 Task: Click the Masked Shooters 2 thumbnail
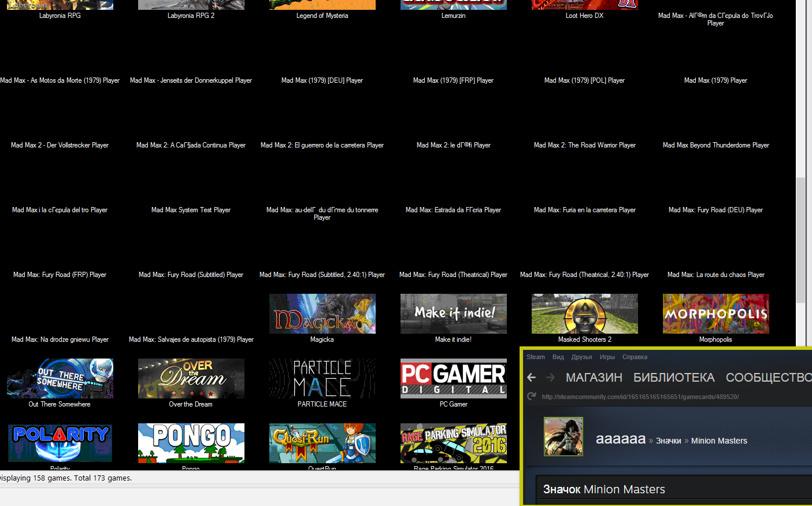pyautogui.click(x=585, y=313)
